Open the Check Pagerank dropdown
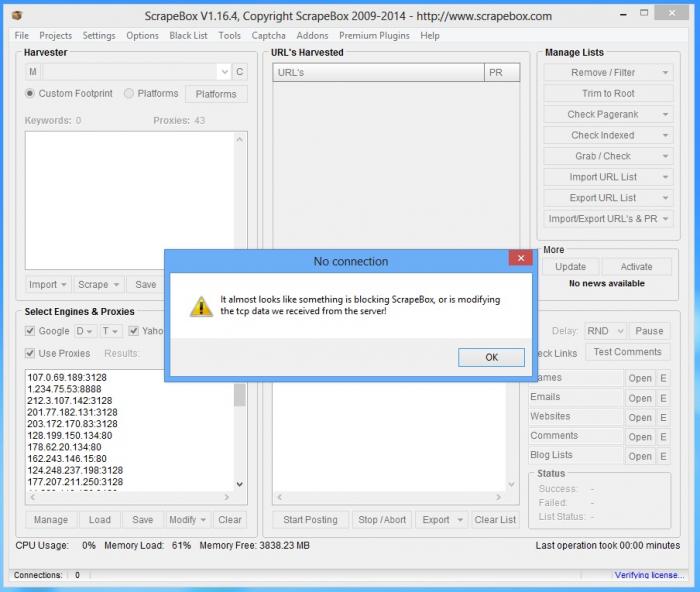Image resolution: width=700 pixels, height=592 pixels. tap(608, 114)
